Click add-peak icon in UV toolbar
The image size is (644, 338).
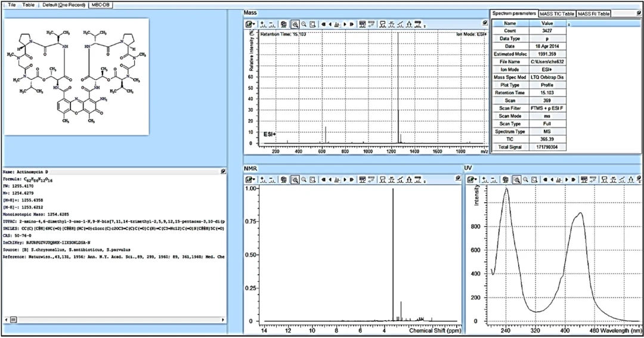click(485, 179)
